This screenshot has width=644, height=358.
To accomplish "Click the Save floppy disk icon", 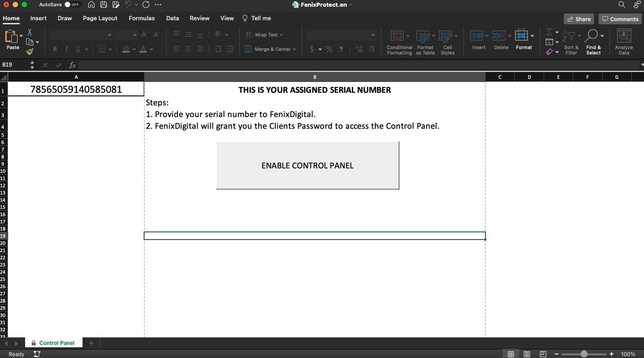I will 104,5.
